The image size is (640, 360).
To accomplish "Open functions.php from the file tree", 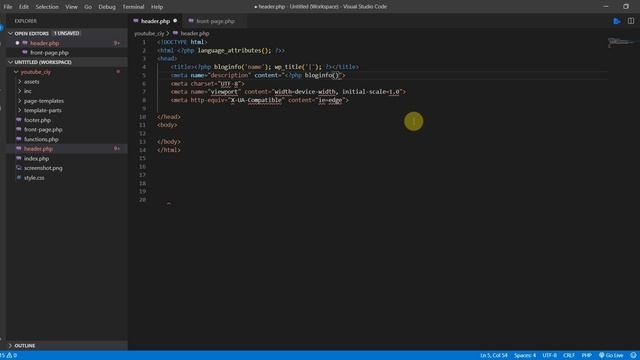I will pos(41,139).
